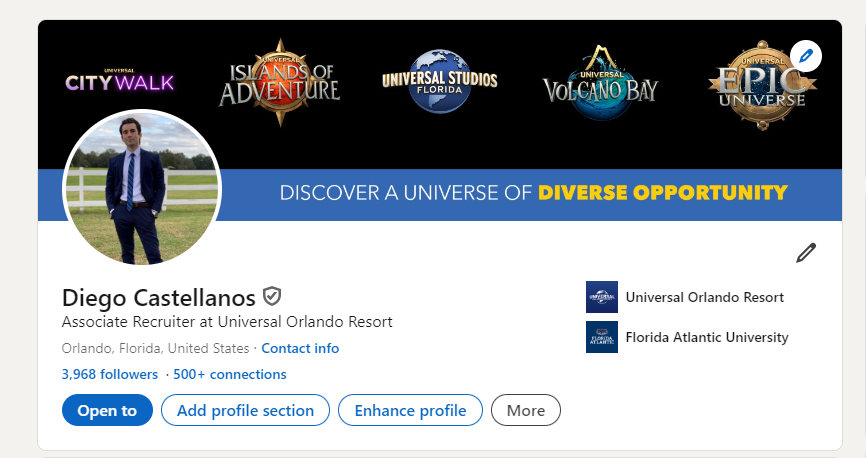This screenshot has height=458, width=866.
Task: View the 3,968 followers link
Action: [109, 375]
